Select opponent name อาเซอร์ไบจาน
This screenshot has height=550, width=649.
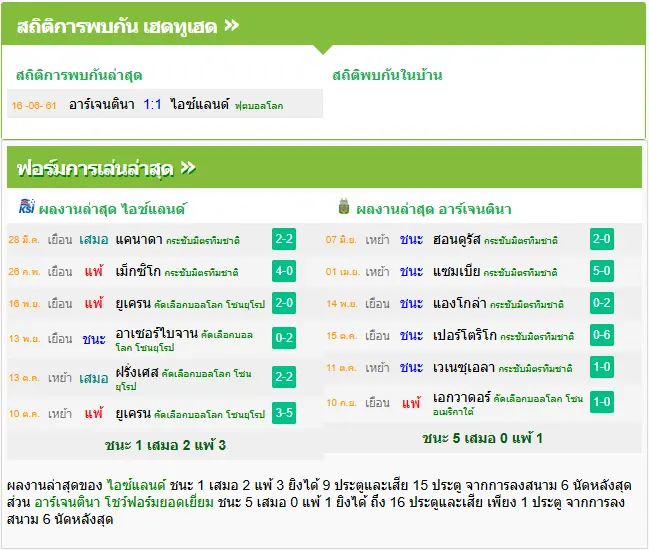pyautogui.click(x=156, y=333)
